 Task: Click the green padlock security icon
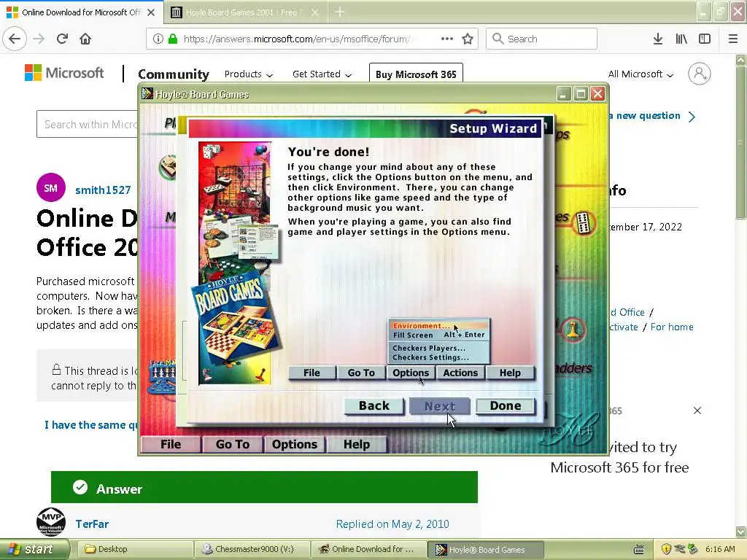tap(172, 39)
